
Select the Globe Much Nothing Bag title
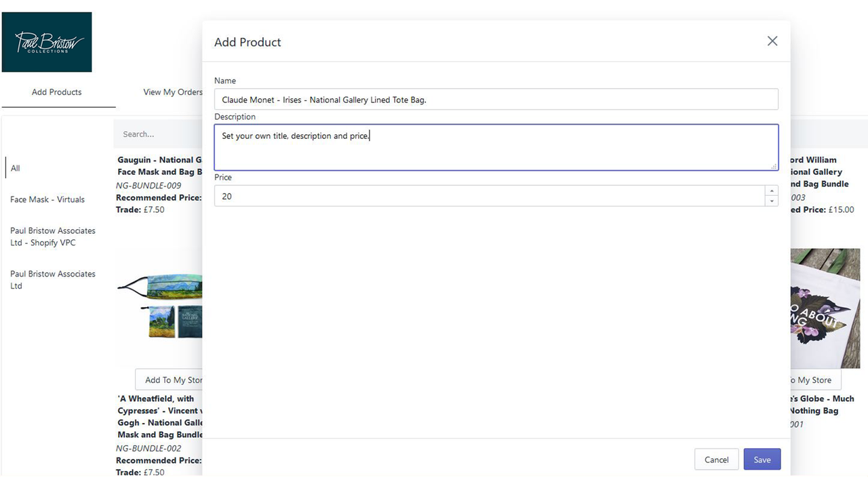point(822,405)
